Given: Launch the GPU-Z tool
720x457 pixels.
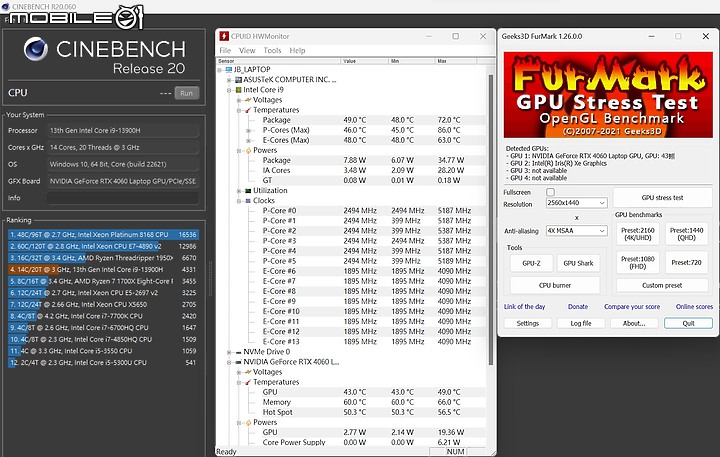Looking at the screenshot, I should [531, 263].
